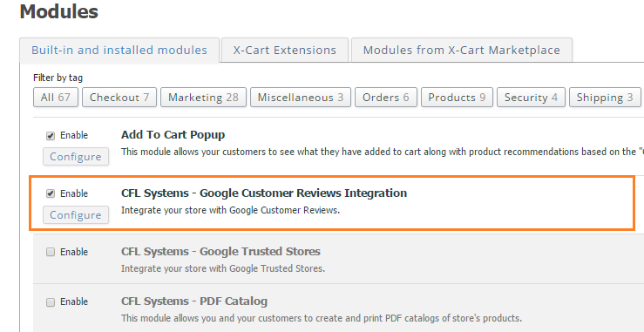
Task: Filter modules by Products tag
Action: point(457,98)
